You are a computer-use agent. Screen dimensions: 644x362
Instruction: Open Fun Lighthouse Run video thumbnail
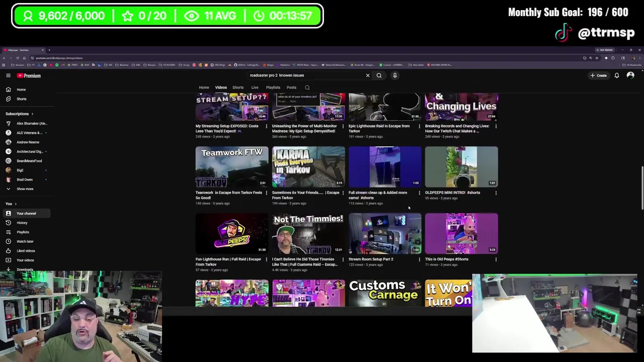(x=232, y=233)
